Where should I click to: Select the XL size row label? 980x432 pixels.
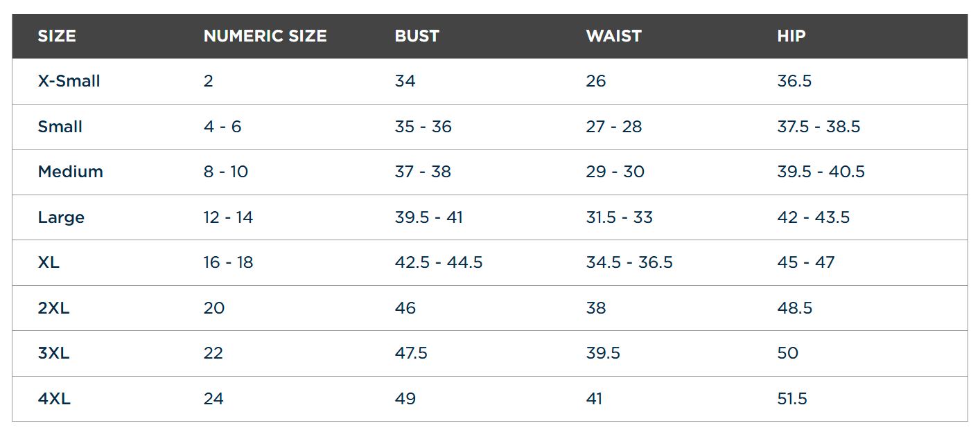49,262
